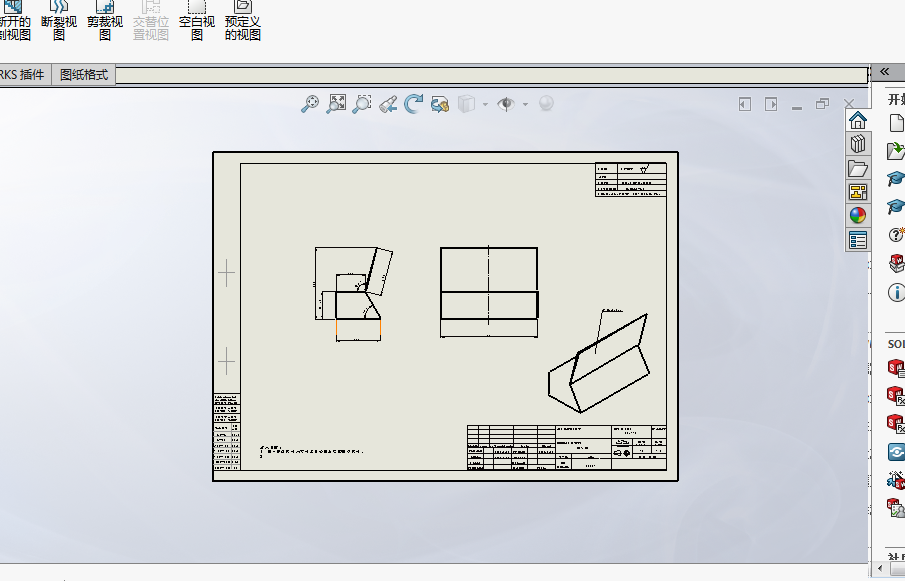Click the Broken-out Section (断开的剖视图) tool
Viewport: 905px width, 581px height.
point(15,21)
